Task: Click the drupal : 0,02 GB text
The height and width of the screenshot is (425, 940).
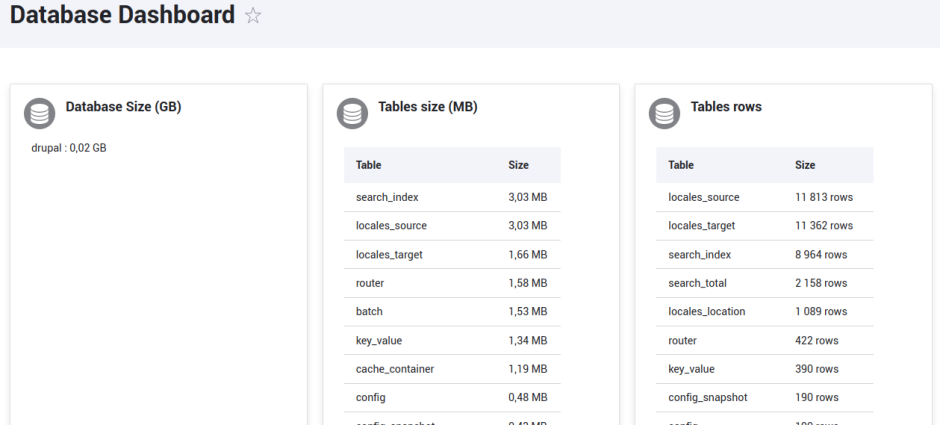Action: [x=69, y=148]
